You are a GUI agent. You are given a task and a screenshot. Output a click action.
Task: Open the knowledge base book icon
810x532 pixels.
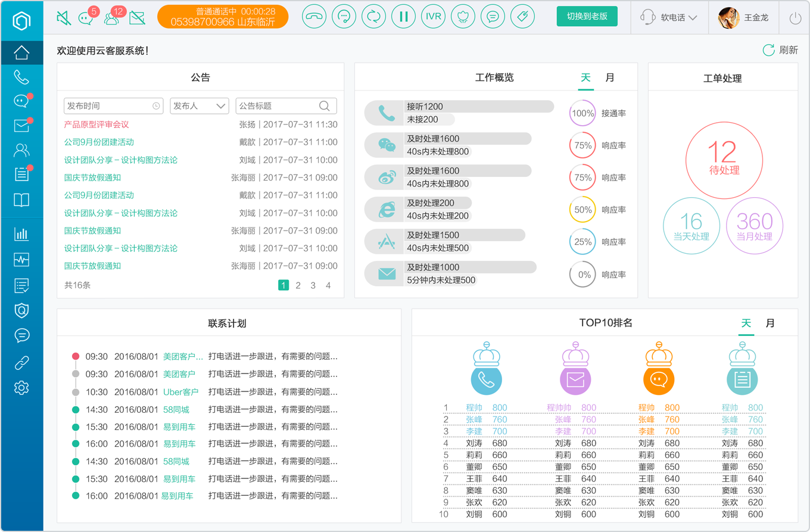pos(21,200)
